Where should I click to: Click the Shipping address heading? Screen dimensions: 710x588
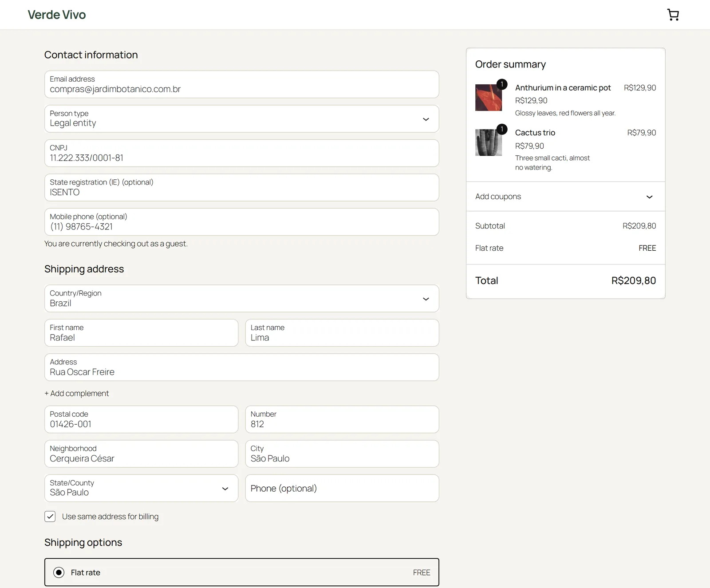click(84, 269)
